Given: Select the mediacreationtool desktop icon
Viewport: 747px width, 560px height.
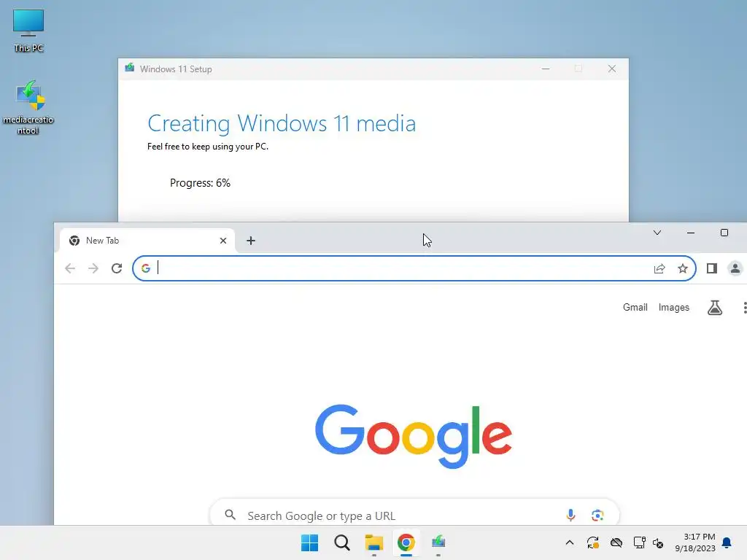Looking at the screenshot, I should click(x=28, y=108).
